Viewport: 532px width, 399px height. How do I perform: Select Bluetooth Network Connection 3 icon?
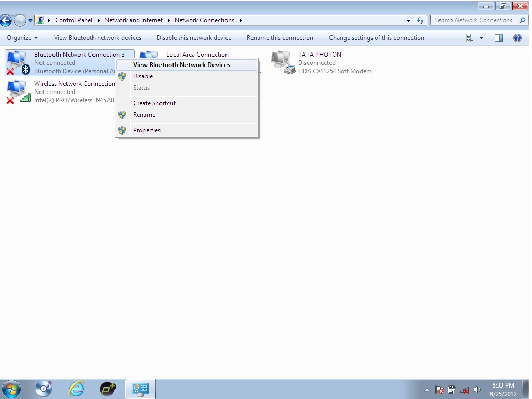pyautogui.click(x=17, y=63)
